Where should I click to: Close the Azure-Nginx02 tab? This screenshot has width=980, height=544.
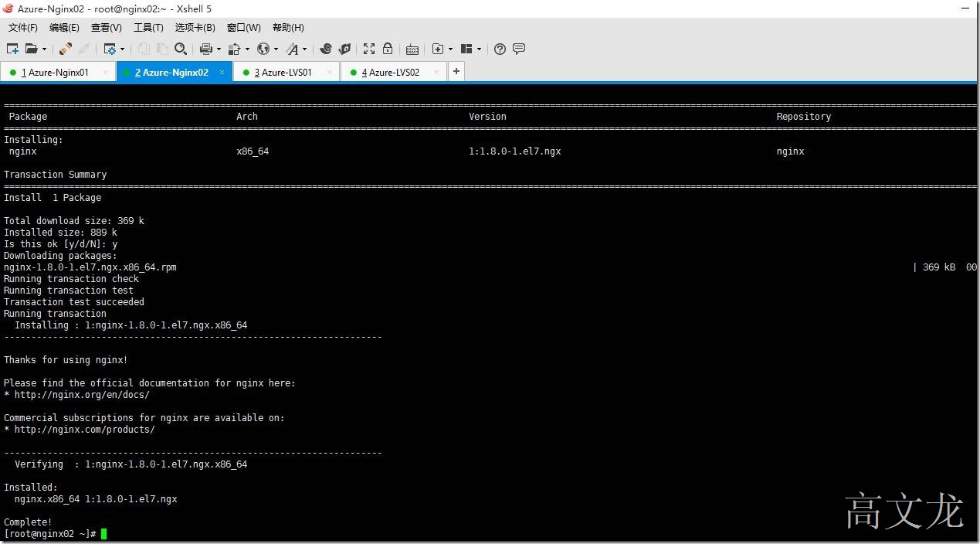click(222, 73)
